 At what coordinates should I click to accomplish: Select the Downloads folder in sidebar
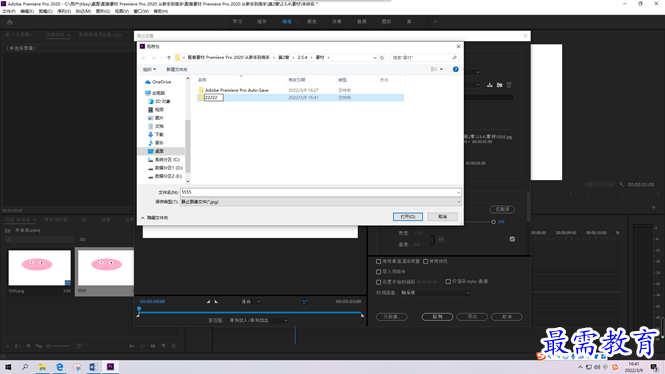pos(156,134)
